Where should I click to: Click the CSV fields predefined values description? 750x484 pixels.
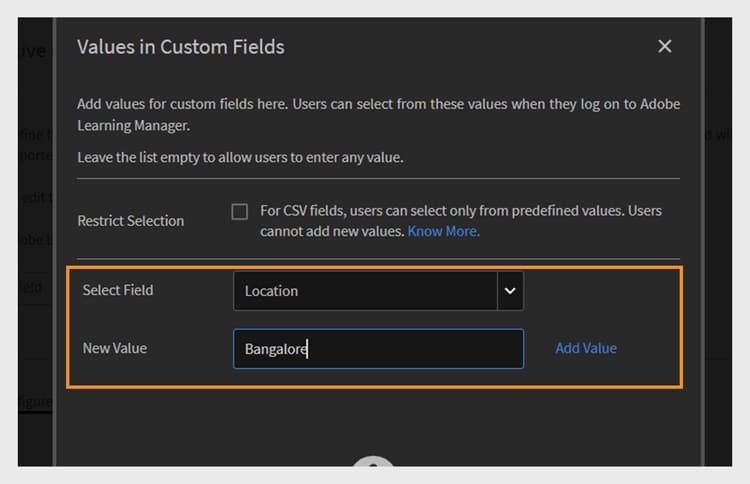click(460, 211)
